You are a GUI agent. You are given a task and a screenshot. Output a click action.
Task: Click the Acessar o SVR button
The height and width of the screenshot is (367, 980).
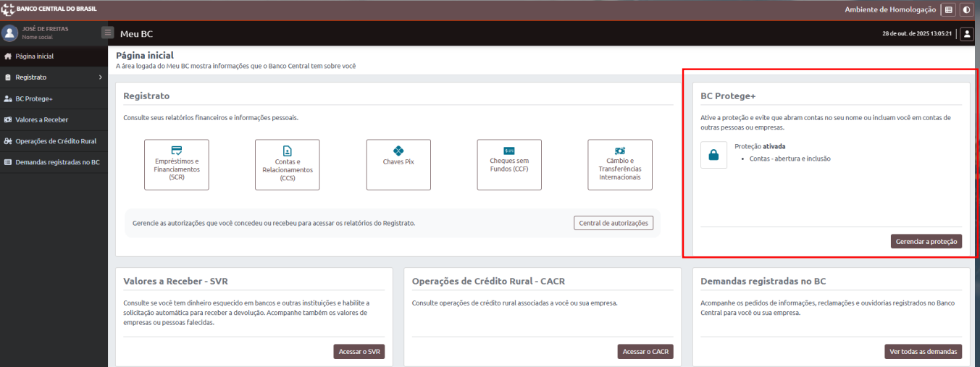(x=359, y=352)
